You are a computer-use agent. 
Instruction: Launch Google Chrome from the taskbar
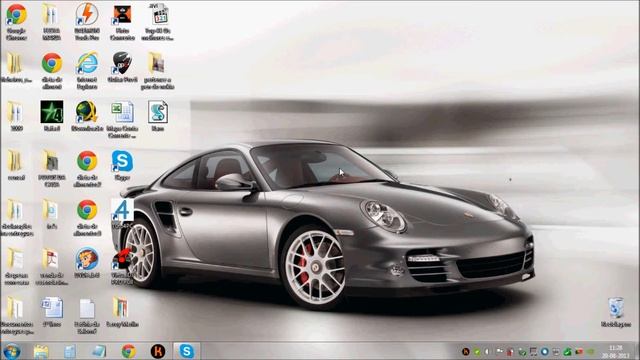coord(129,351)
